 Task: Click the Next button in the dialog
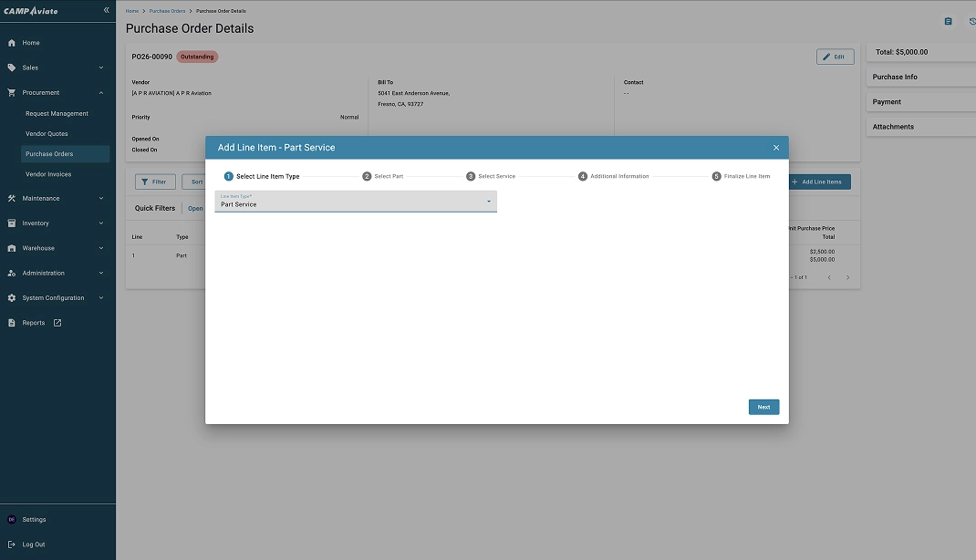(763, 407)
